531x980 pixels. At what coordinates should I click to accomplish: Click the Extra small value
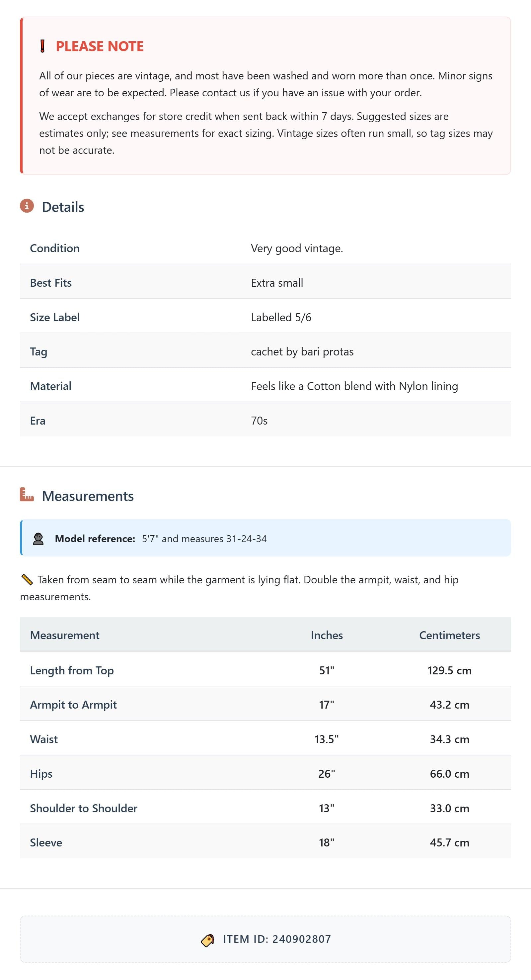click(277, 283)
